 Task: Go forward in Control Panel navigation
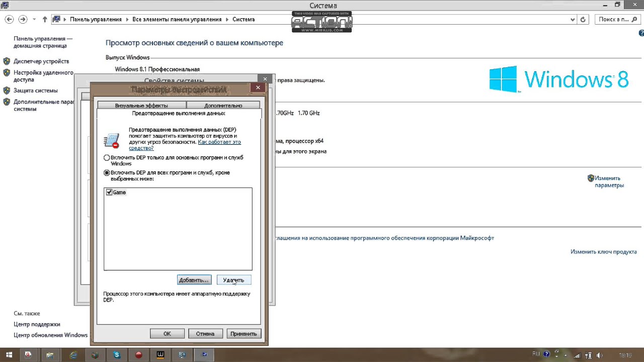pos(23,19)
